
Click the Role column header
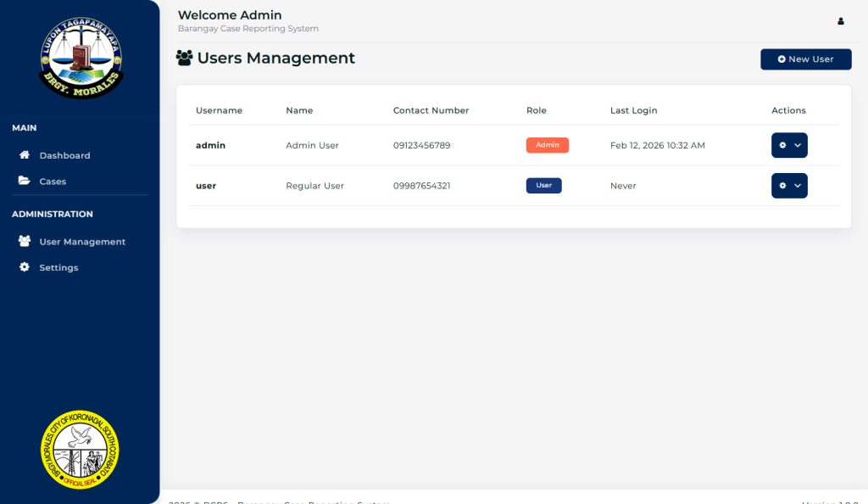(x=536, y=110)
